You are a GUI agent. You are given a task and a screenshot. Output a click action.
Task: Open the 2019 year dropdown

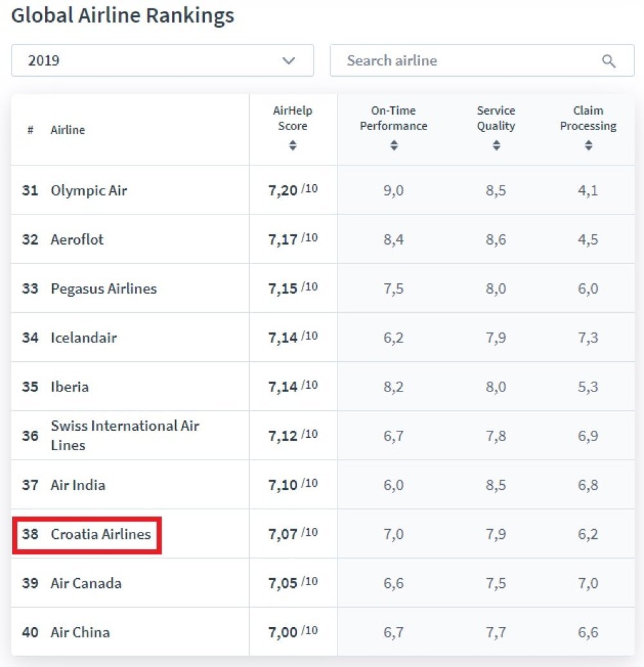pos(162,61)
